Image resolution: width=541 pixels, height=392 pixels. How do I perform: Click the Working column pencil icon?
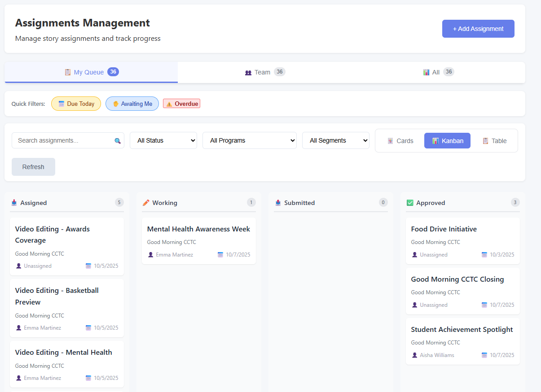146,203
